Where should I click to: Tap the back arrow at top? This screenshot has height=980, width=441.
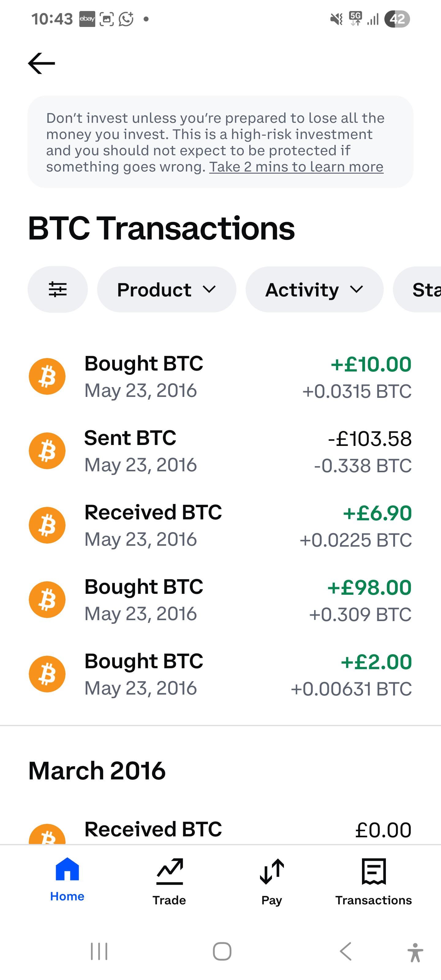pos(41,63)
